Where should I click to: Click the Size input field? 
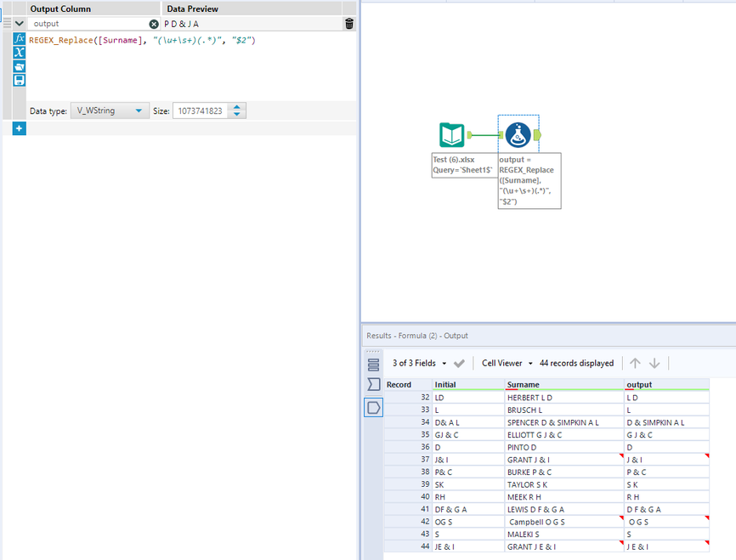coord(201,110)
